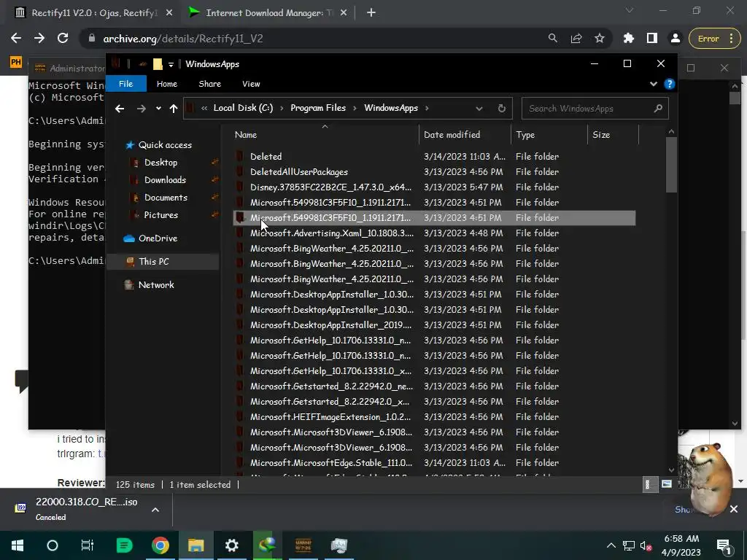
Task: Go back in Chrome
Action: point(16,38)
